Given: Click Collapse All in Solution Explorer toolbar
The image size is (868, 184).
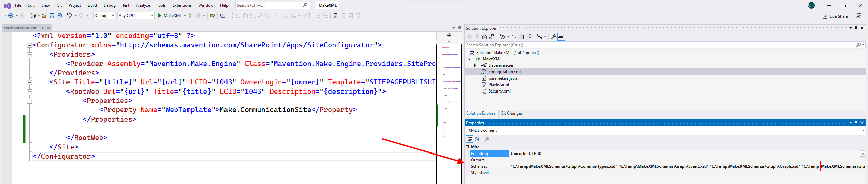Looking at the screenshot, I should 521,37.
